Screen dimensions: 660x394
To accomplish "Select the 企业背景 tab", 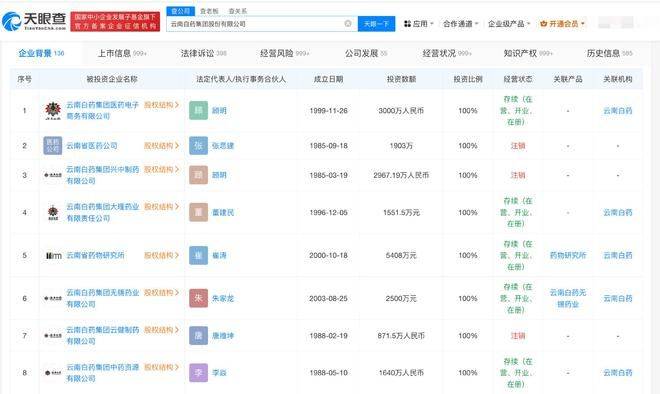I will click(x=41, y=53).
